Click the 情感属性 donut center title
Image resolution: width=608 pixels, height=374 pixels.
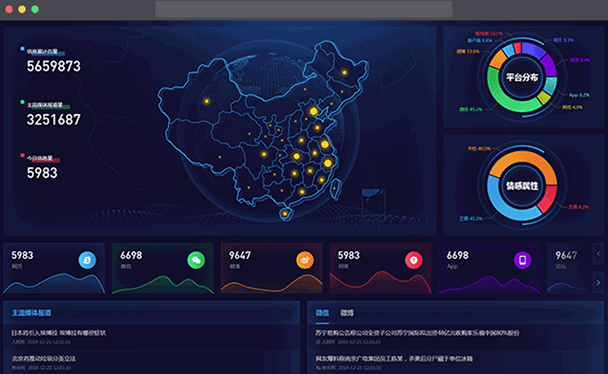pyautogui.click(x=522, y=186)
